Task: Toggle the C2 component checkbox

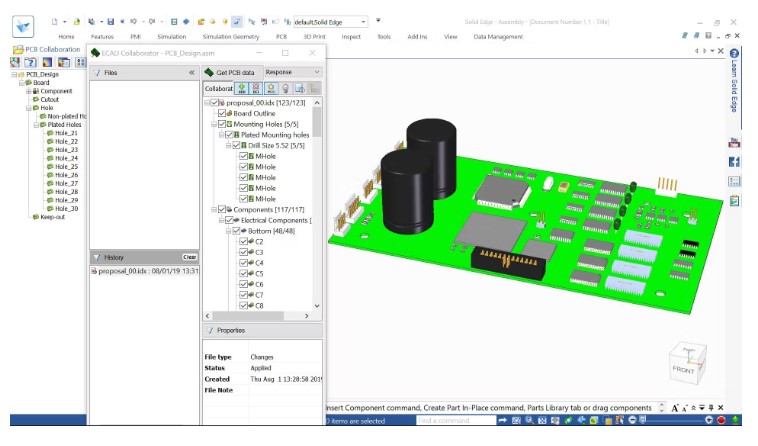Action: (x=243, y=241)
